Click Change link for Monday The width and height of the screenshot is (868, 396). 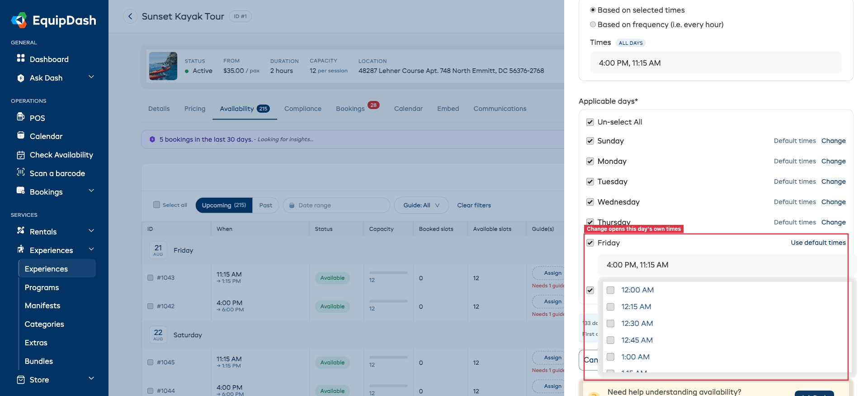tap(833, 161)
